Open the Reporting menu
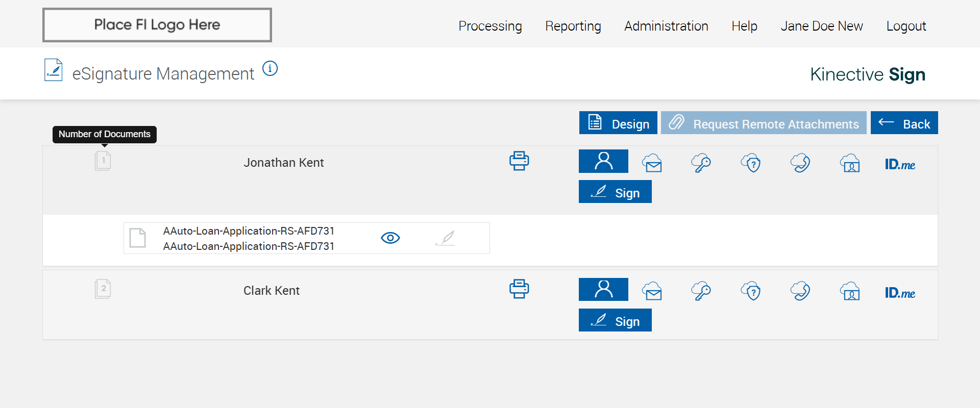The height and width of the screenshot is (408, 980). (x=573, y=26)
